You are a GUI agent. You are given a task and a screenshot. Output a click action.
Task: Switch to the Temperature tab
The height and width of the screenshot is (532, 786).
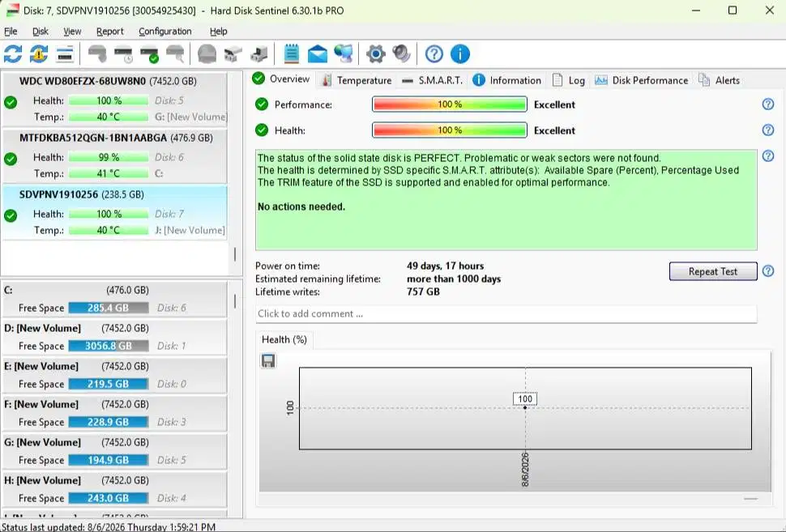click(x=357, y=80)
